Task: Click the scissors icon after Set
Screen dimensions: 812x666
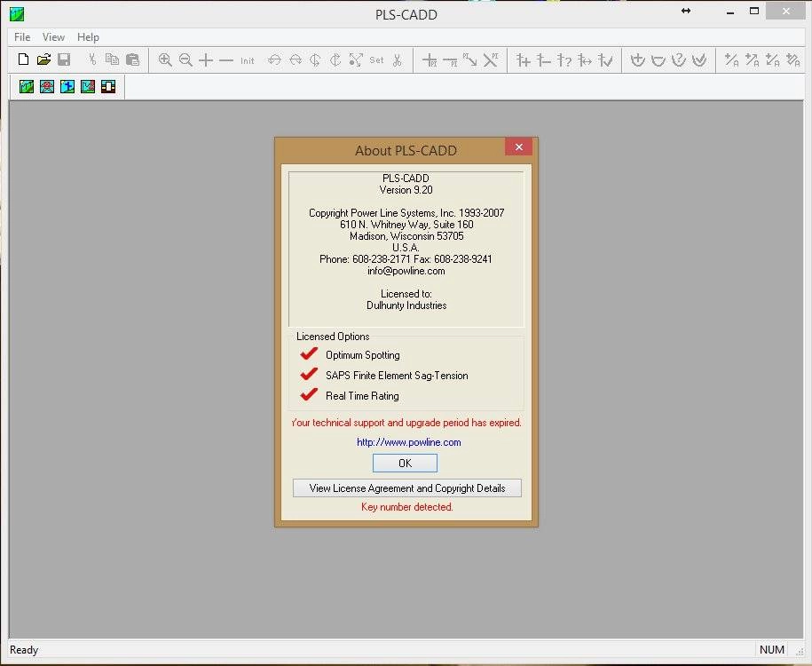Action: click(398, 60)
